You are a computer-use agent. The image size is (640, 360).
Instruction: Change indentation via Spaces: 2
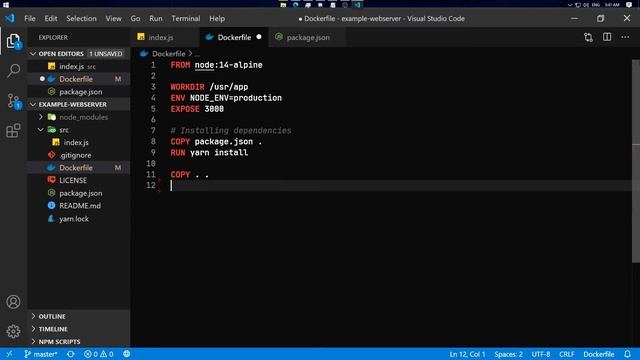pyautogui.click(x=508, y=354)
